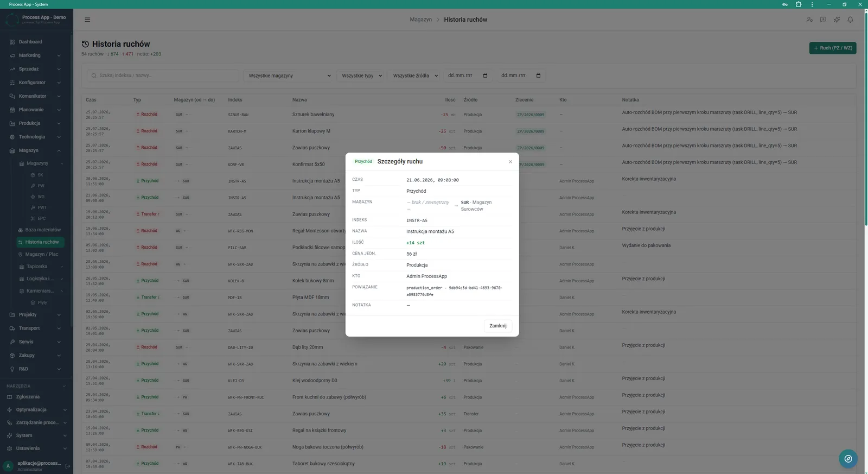Open the Wszystkie typy dropdown
Viewport: 868px width, 474px height.
pos(361,75)
